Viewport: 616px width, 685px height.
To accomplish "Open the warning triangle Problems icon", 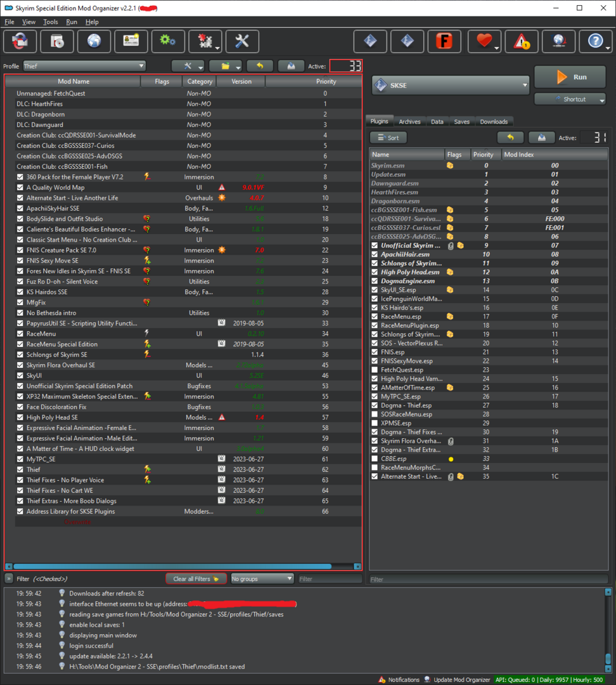I will 522,41.
